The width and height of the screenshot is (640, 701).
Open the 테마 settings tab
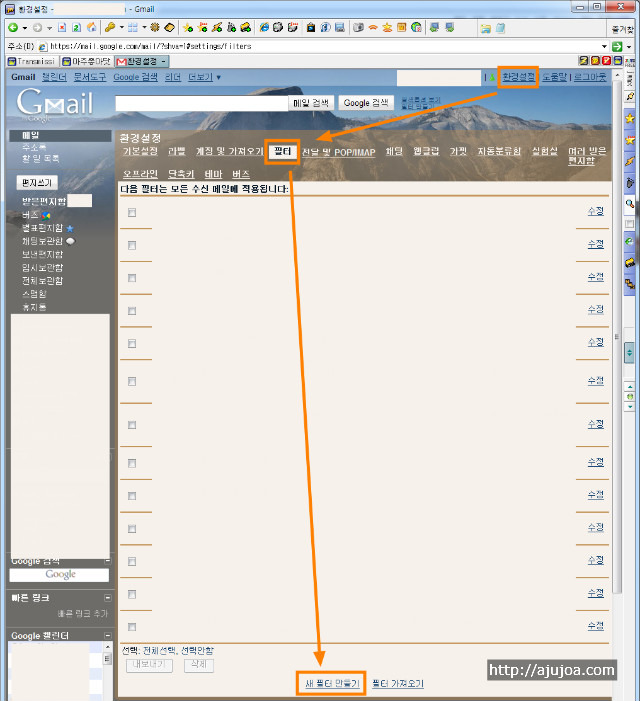point(213,174)
